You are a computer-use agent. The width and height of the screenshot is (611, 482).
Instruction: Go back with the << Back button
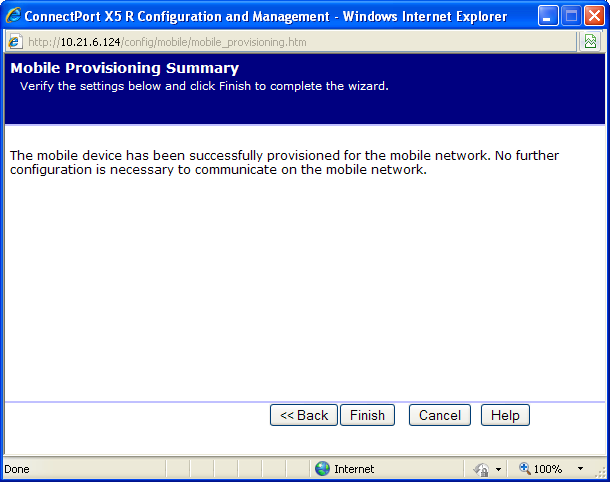(304, 415)
